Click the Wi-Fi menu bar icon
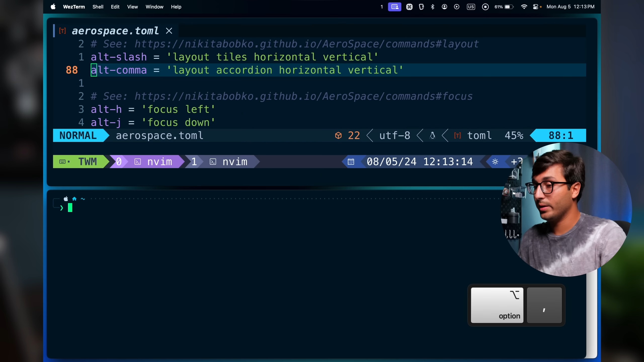 click(x=524, y=7)
